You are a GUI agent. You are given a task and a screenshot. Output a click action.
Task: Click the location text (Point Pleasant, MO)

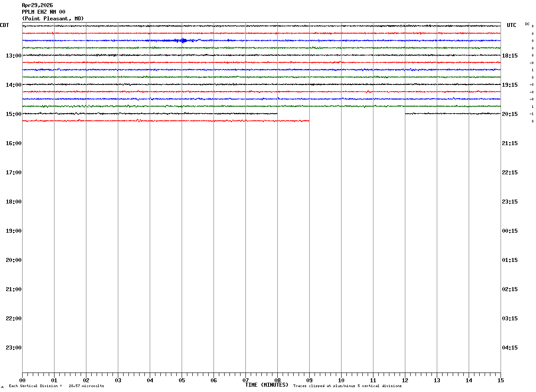click(x=53, y=19)
